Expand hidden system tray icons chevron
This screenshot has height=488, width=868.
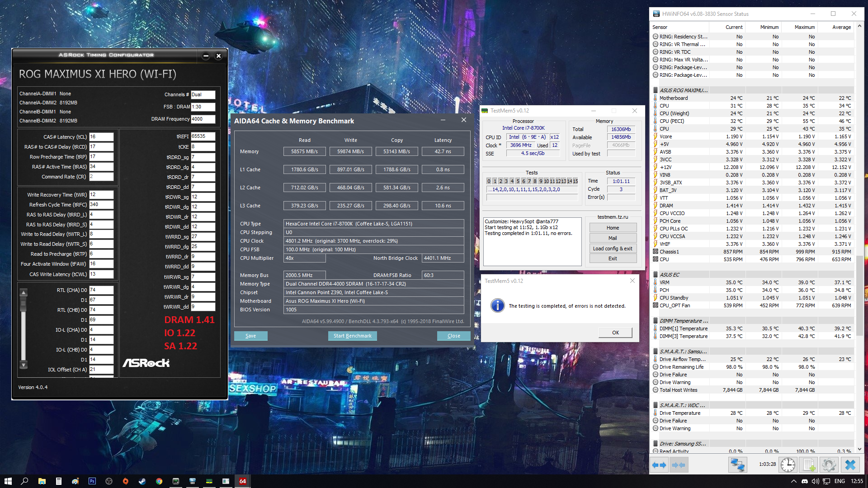(x=793, y=481)
